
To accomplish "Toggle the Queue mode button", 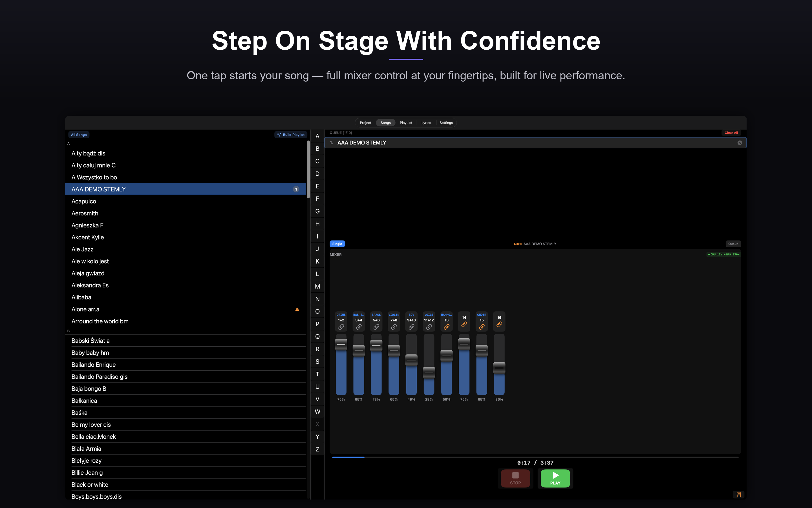I will click(x=733, y=244).
